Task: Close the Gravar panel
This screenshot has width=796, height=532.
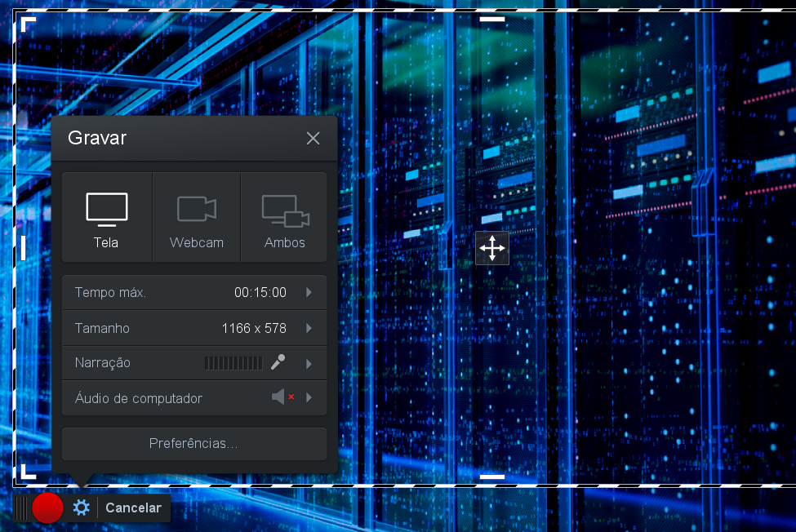Action: point(313,138)
